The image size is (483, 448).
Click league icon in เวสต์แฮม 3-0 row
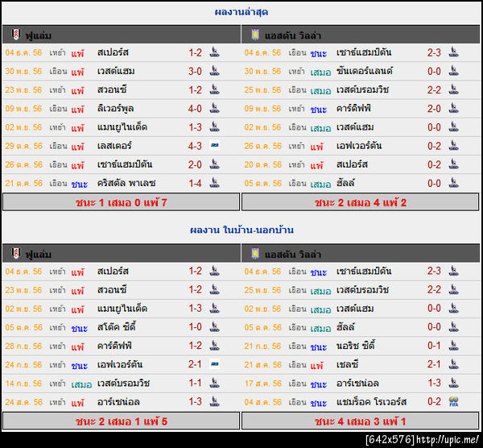(214, 71)
